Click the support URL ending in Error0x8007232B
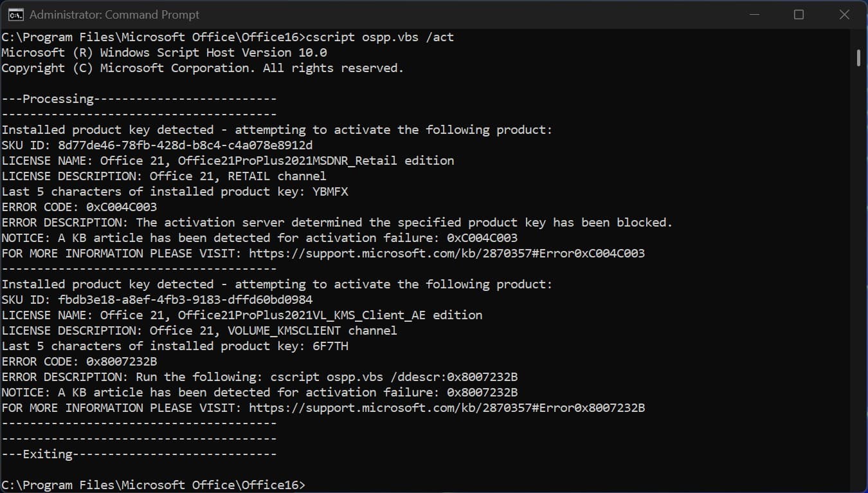Screen dimensions: 868x493 tap(446, 408)
